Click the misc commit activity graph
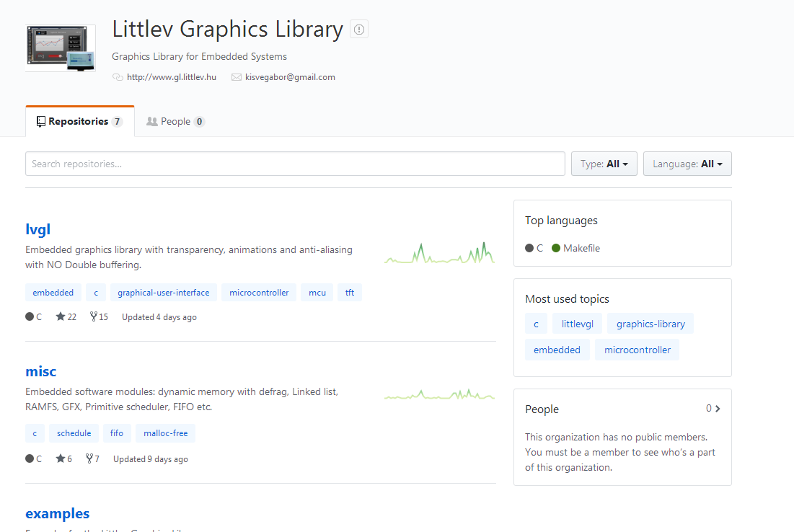Viewport: 794px width, 532px height. pos(439,394)
